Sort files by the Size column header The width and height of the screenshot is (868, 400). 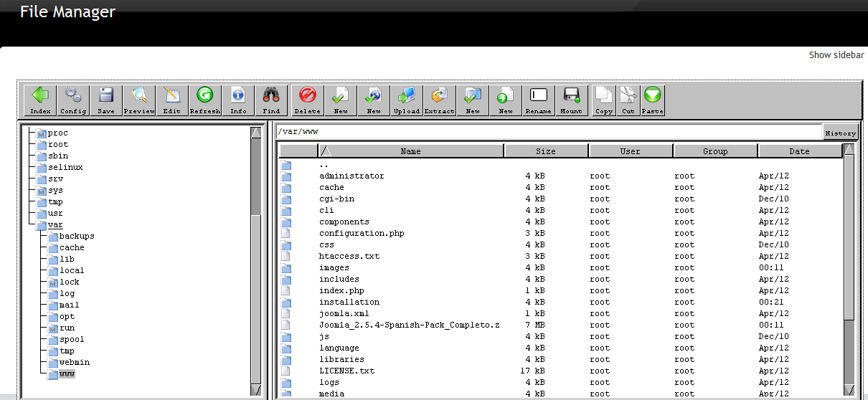pyautogui.click(x=545, y=151)
